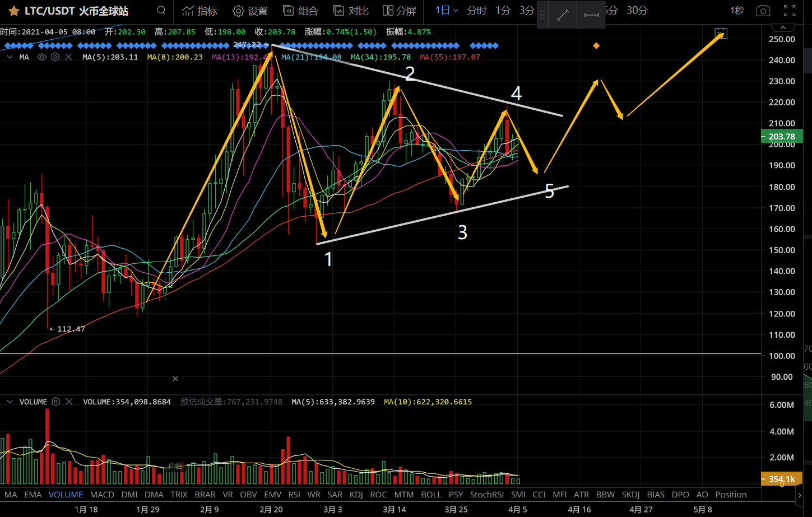Open the 分屏 split-screen layout
This screenshot has height=517, width=812.
(400, 11)
